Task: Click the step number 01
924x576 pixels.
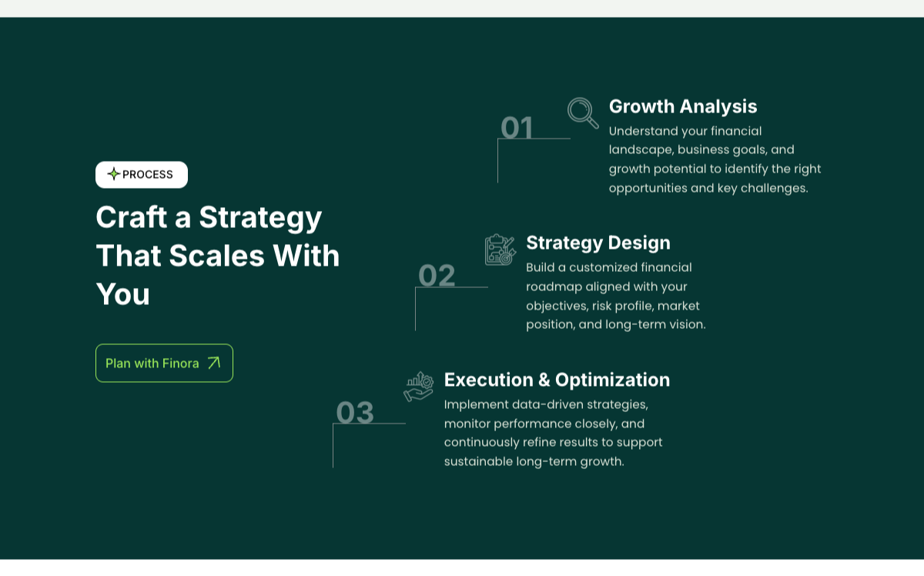Action: 517,128
